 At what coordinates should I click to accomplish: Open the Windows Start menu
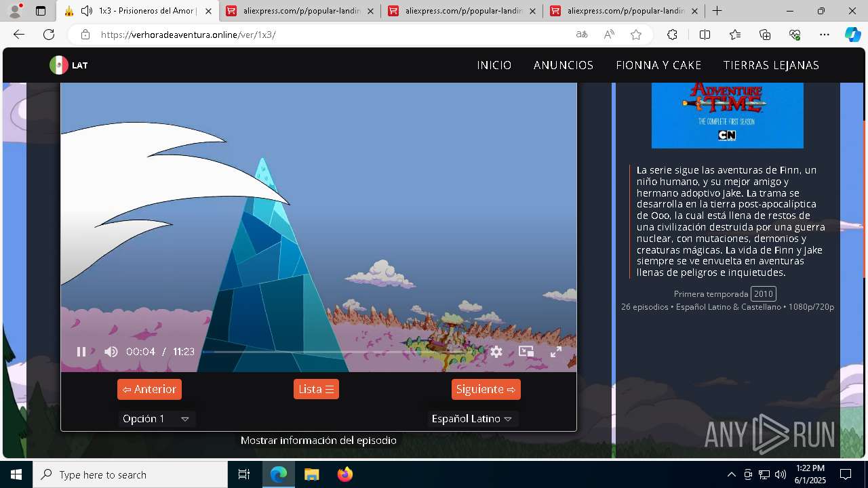click(x=16, y=474)
